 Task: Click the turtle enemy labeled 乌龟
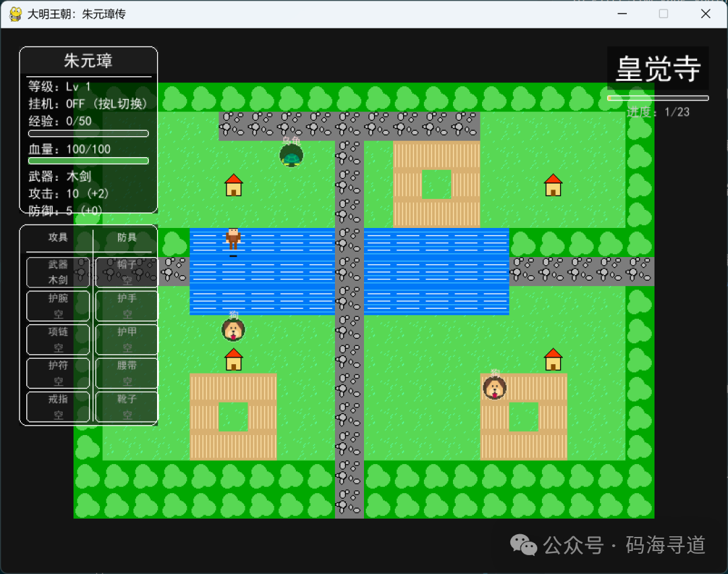(x=291, y=156)
